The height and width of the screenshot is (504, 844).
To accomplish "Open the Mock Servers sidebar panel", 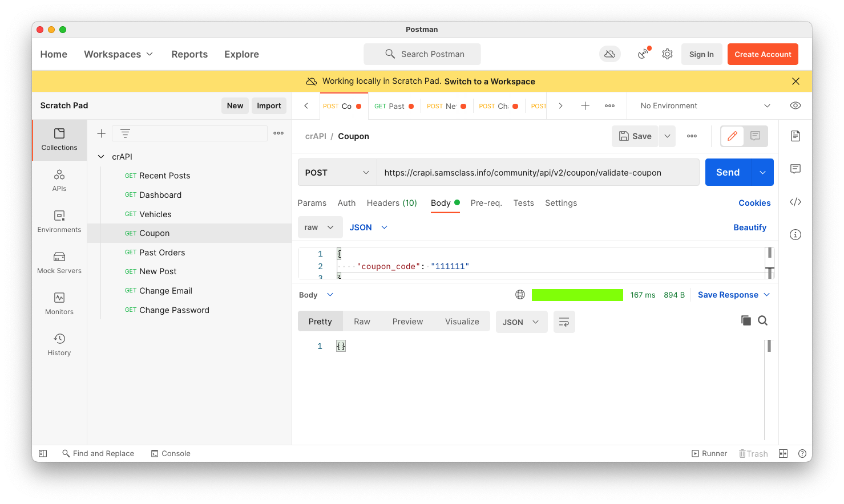I will tap(59, 263).
